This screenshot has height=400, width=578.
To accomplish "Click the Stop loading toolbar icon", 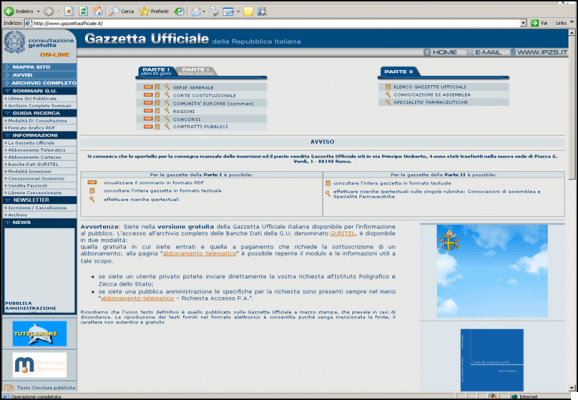I will tap(69, 11).
